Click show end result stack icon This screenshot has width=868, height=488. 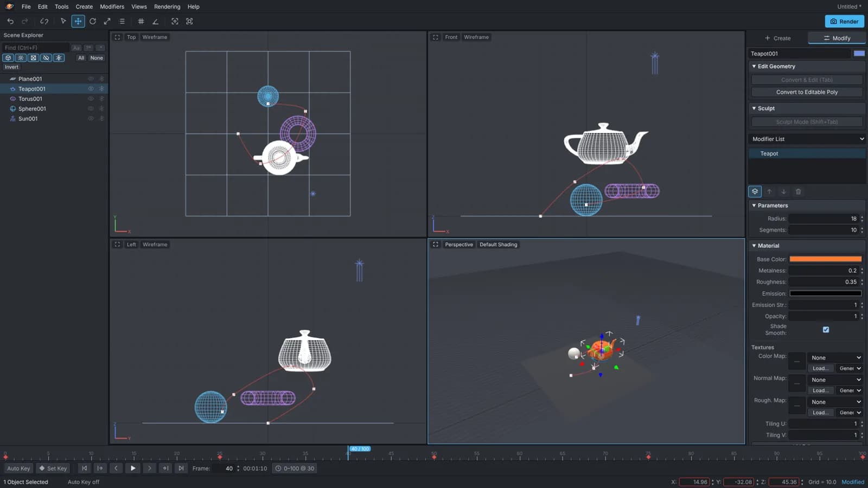(755, 191)
